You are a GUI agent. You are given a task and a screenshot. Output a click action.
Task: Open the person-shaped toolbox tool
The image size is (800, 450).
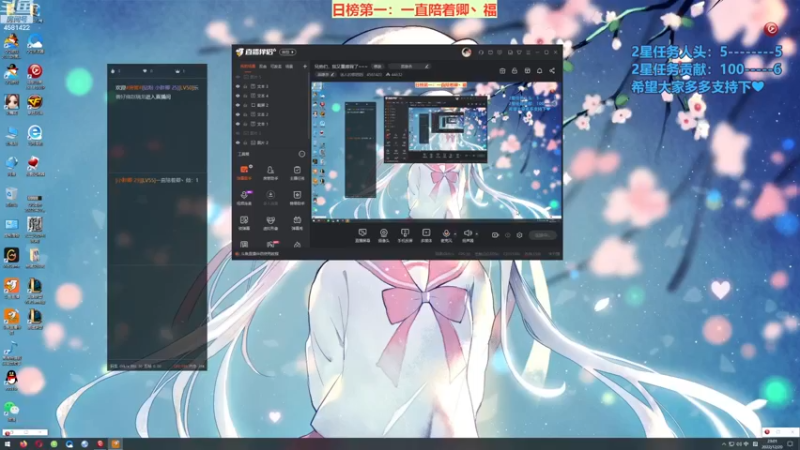tap(270, 172)
